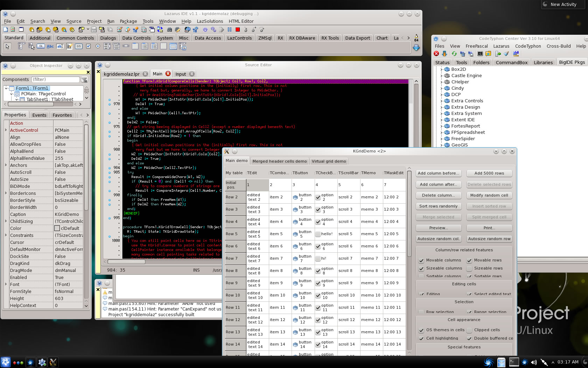Pick the TMemo component icon
588x368 pixels.
[x=69, y=46]
